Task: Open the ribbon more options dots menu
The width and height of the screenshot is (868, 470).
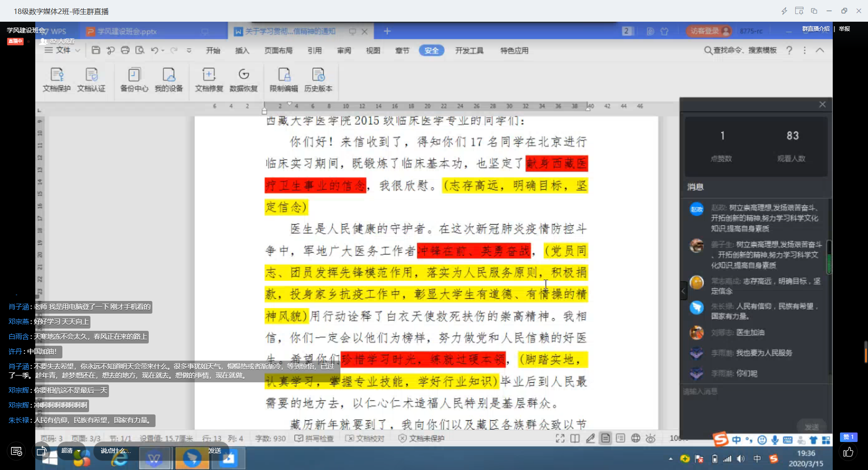Action: coord(804,50)
